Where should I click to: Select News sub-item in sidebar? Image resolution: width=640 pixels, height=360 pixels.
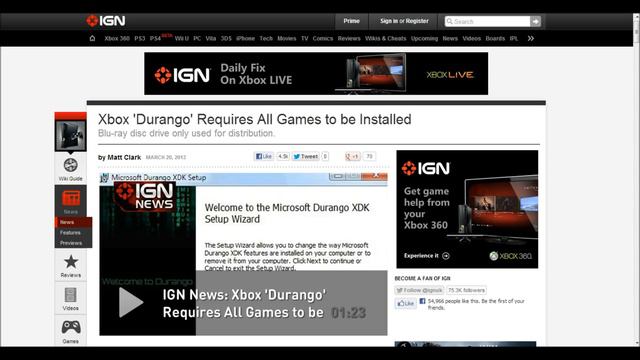(x=73, y=222)
